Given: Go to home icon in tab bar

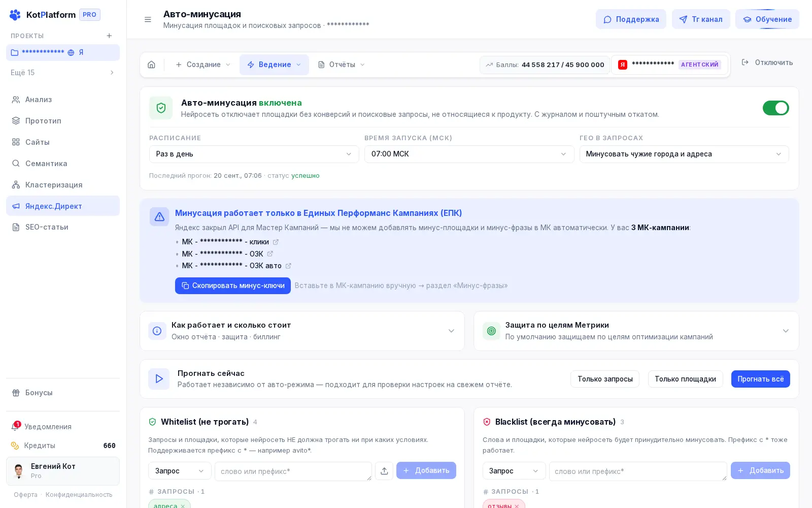Looking at the screenshot, I should pos(151,65).
